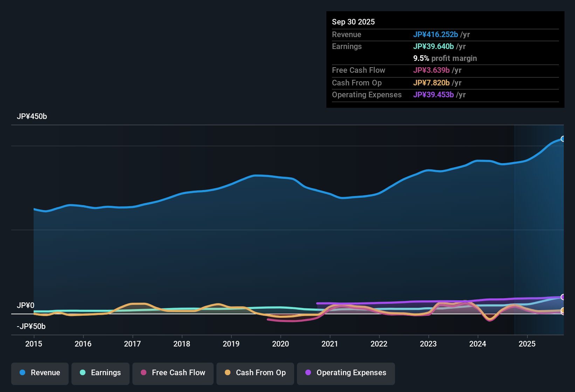
Task: Hide the Earnings series via its legend
Action: (x=100, y=373)
